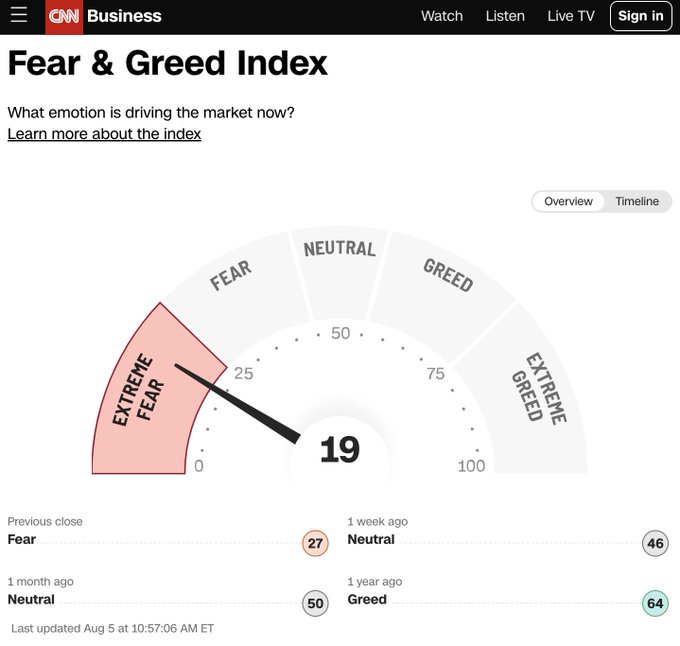The width and height of the screenshot is (680, 646).
Task: Switch to the Overview view
Action: pyautogui.click(x=568, y=201)
